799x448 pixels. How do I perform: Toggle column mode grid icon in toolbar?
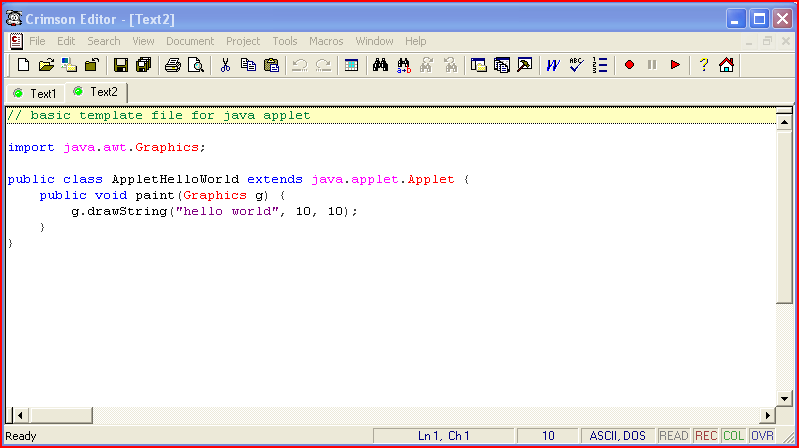point(352,65)
